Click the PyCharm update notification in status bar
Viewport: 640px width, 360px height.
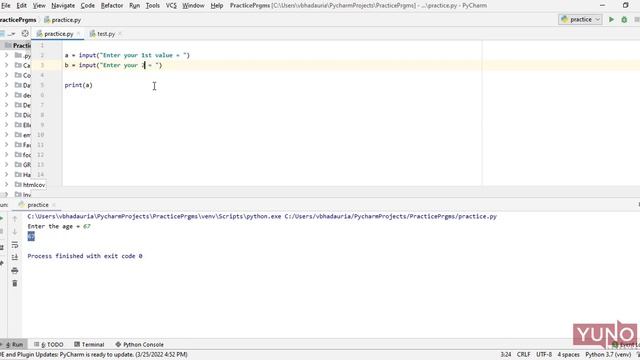click(x=94, y=355)
